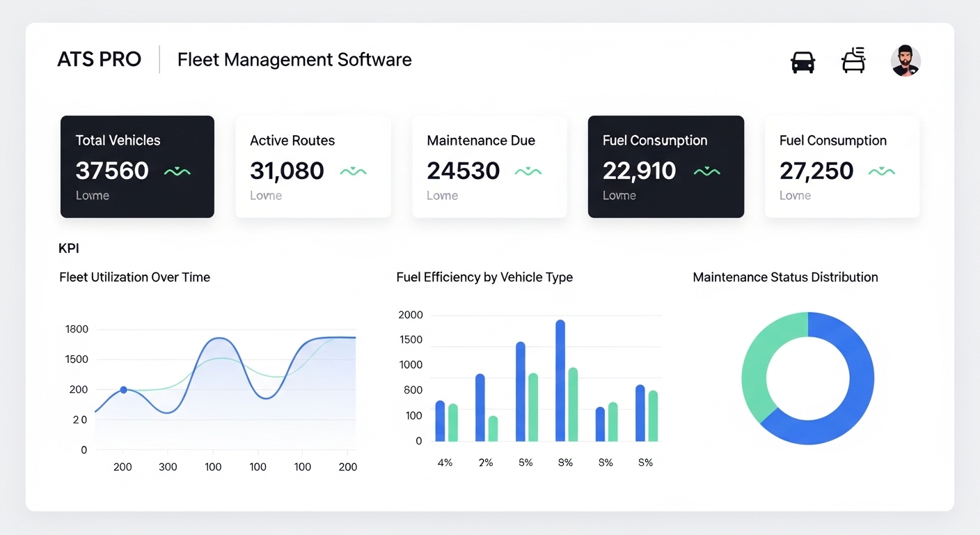Click the Maintenance Status Distribution chart title
The height and width of the screenshot is (535, 980).
tap(785, 277)
